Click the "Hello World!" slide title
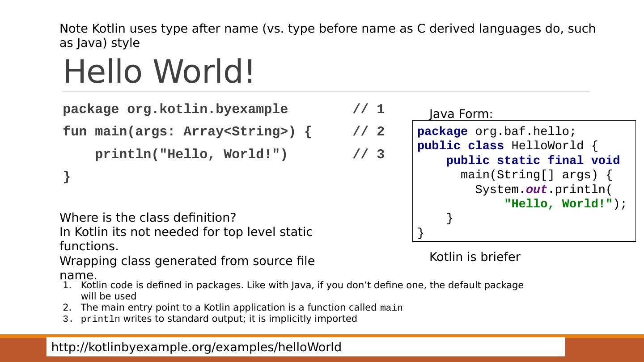644x362 pixels. click(159, 72)
